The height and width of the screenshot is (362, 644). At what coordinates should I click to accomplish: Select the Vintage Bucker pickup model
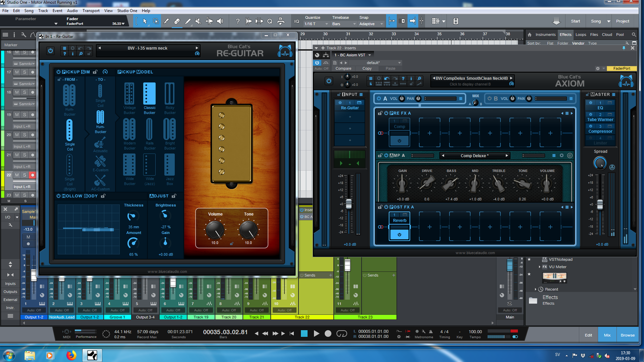click(129, 99)
